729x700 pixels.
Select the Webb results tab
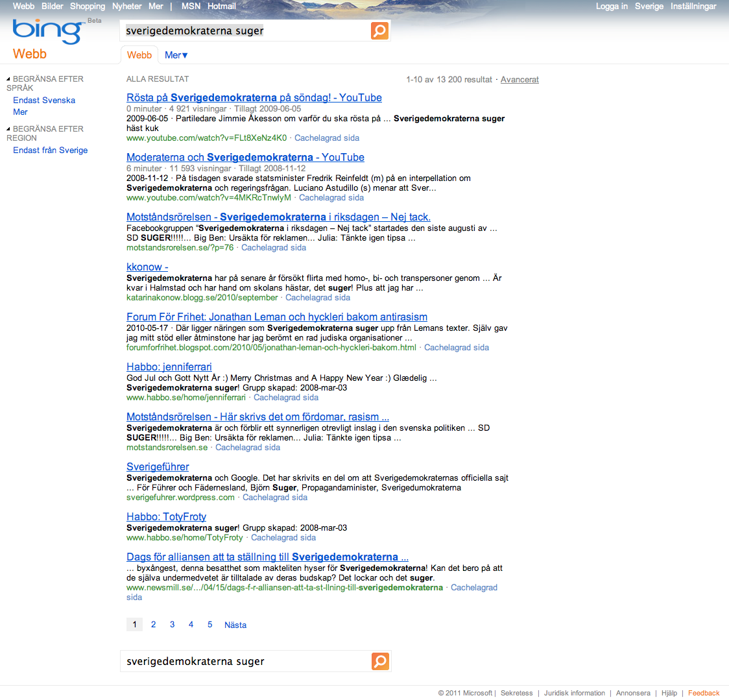[139, 55]
